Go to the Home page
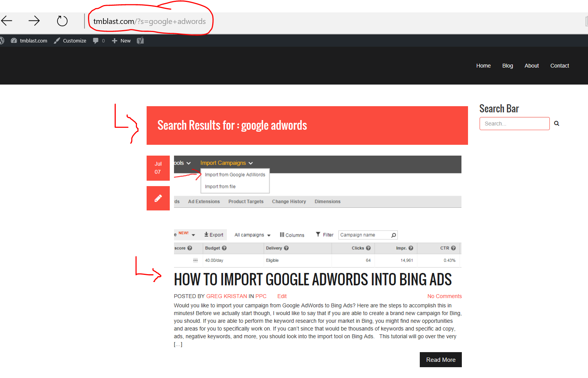588x378 pixels. 483,66
